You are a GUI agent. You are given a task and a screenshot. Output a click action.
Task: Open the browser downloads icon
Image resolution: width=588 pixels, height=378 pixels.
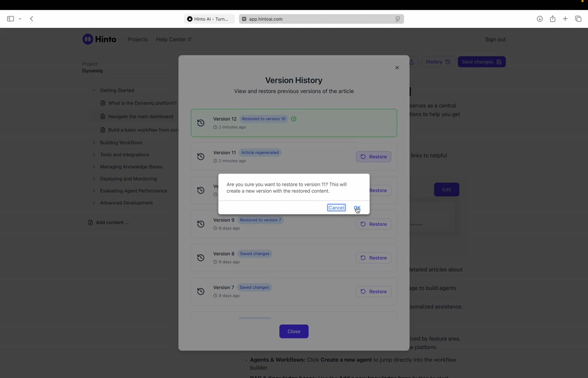click(539, 19)
